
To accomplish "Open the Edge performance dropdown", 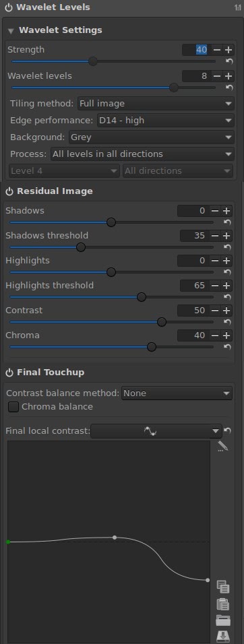I will pos(166,121).
